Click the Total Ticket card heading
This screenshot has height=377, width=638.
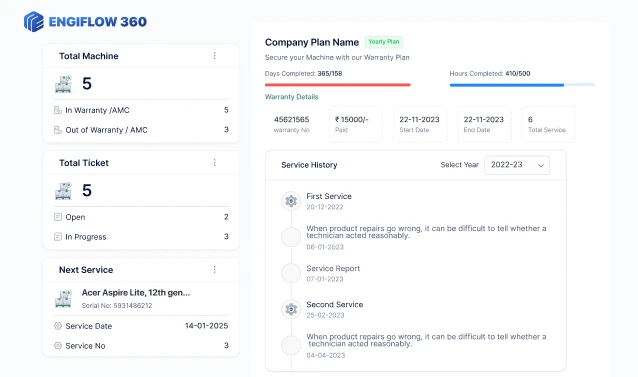(84, 163)
